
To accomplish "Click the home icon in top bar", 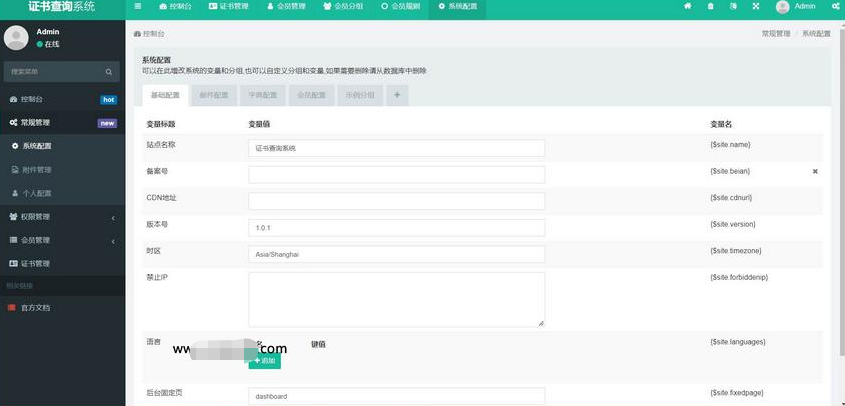I will [688, 6].
